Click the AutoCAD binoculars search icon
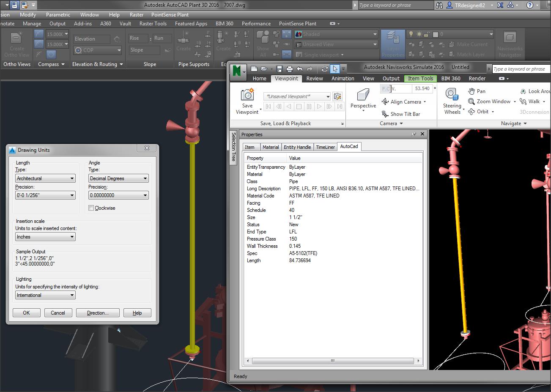This screenshot has height=392, width=551. 439,5
